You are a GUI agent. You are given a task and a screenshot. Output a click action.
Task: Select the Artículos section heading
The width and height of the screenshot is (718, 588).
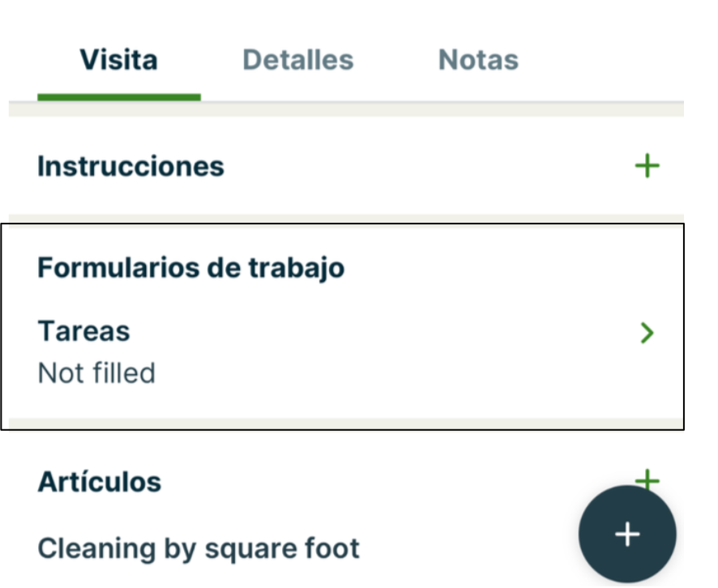tap(99, 482)
